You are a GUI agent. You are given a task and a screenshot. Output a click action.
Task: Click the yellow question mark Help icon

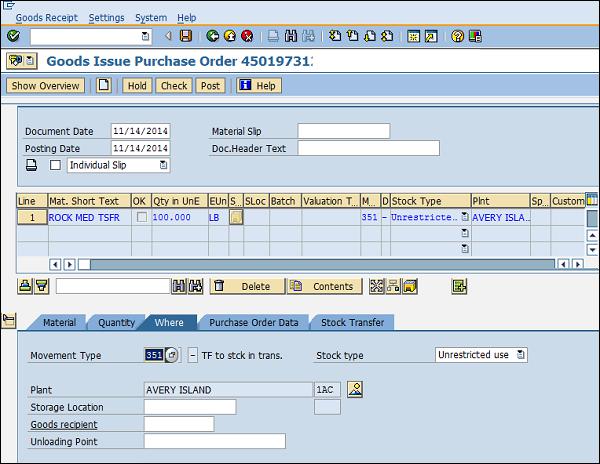pyautogui.click(x=457, y=36)
